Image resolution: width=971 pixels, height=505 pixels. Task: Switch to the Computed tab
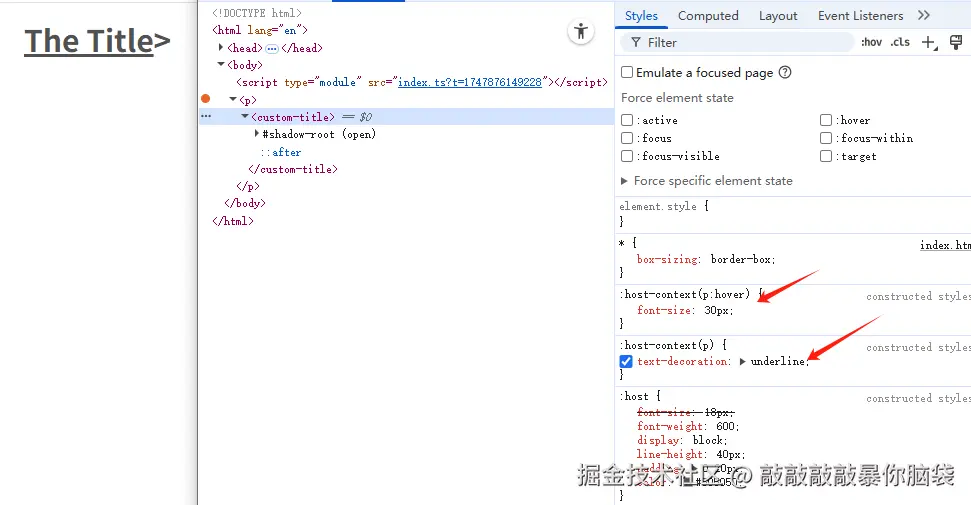pyautogui.click(x=708, y=15)
